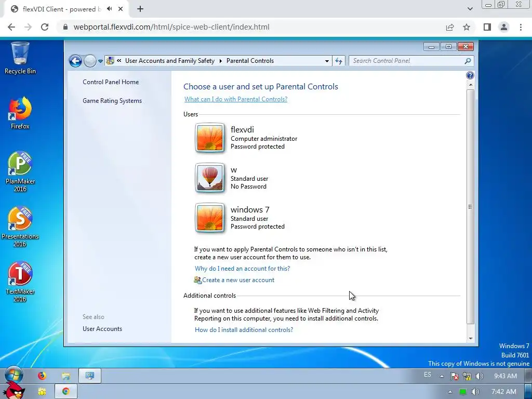Expand arrow after User Accounts and Family Safety
Image resolution: width=532 pixels, height=399 pixels.
tap(220, 61)
